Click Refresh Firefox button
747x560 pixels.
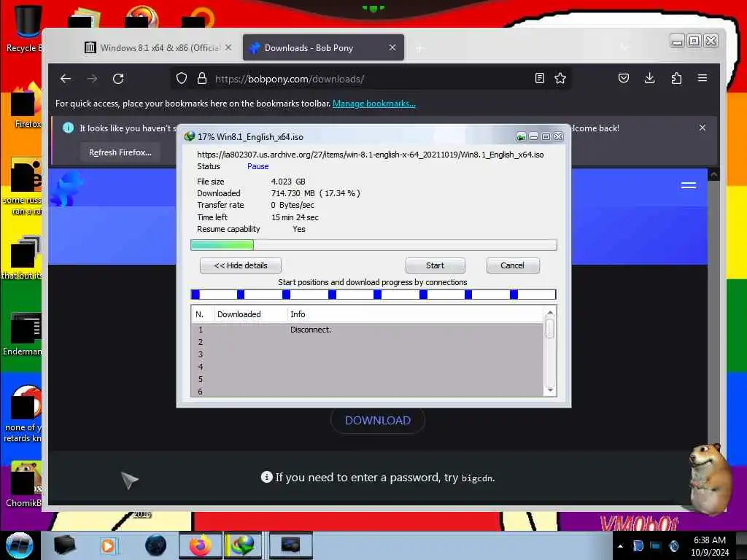click(x=120, y=152)
